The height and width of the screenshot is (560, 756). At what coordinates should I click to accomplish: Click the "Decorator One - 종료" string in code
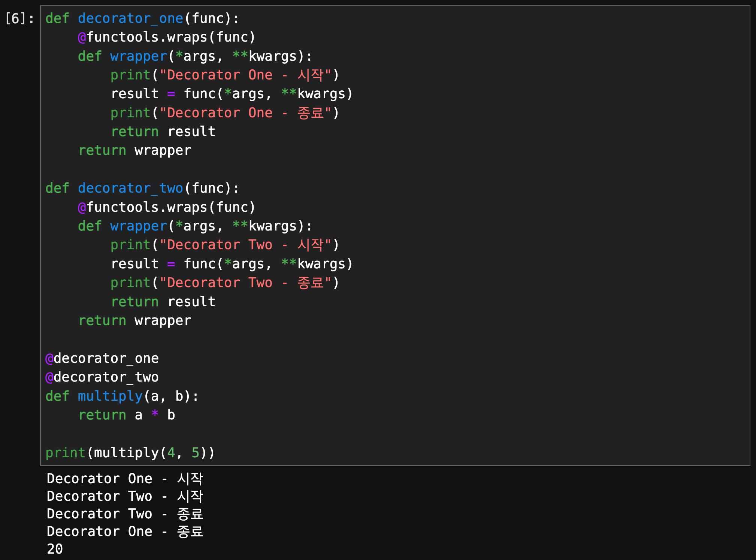[245, 113]
